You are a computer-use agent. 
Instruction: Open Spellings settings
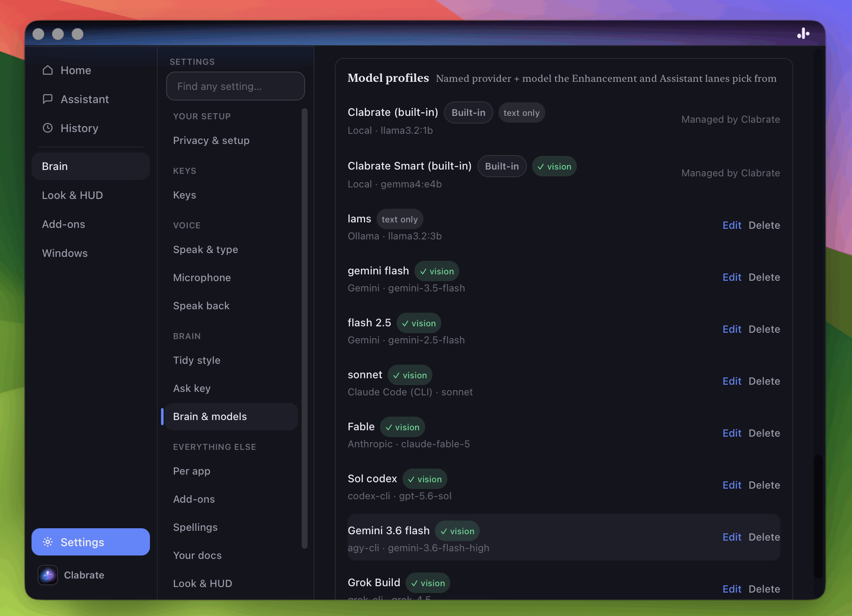(232, 527)
